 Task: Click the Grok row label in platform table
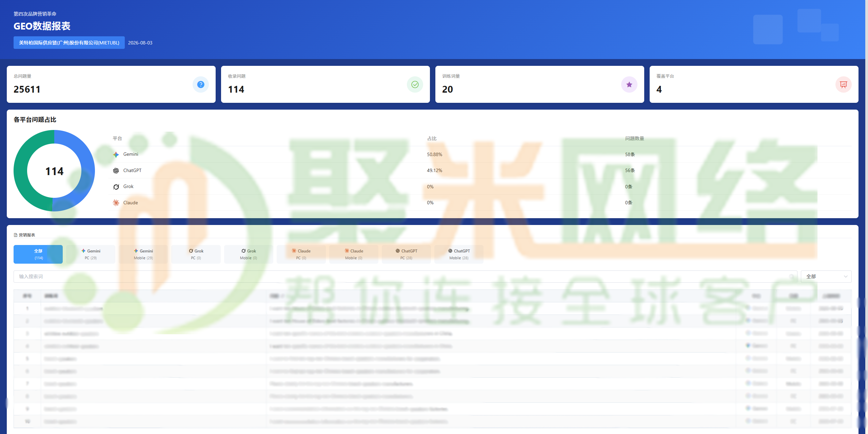tap(128, 186)
